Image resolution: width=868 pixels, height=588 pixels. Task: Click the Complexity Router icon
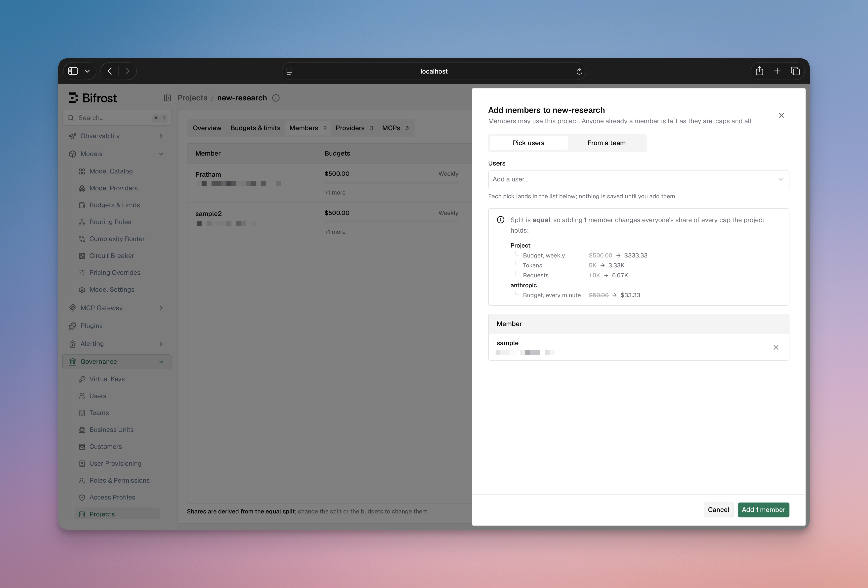(x=82, y=239)
